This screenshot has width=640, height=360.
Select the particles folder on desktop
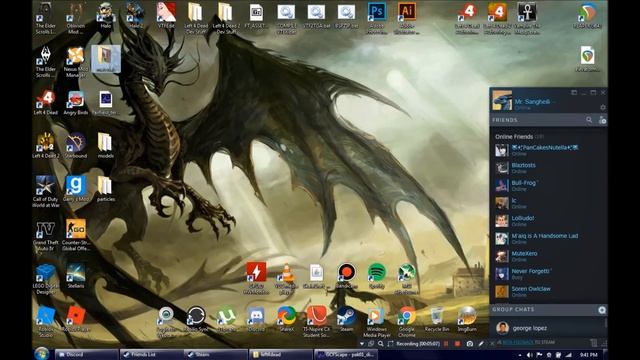pos(105,189)
